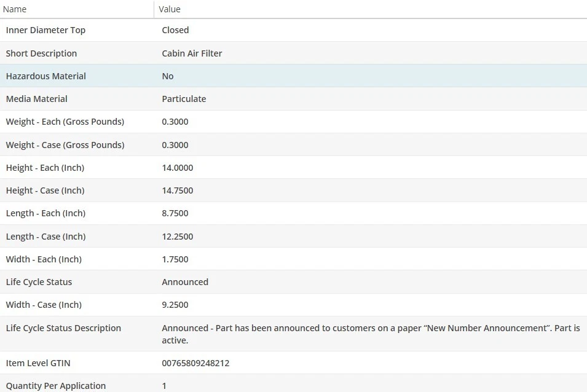Click the GTIN number 00765809248212
The height and width of the screenshot is (392, 587).
(195, 364)
